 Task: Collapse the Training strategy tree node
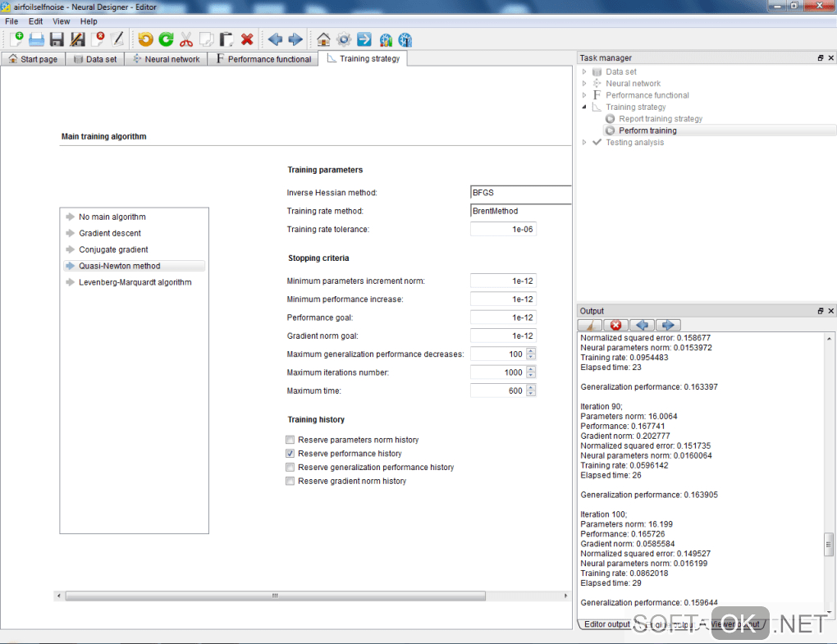tap(584, 107)
